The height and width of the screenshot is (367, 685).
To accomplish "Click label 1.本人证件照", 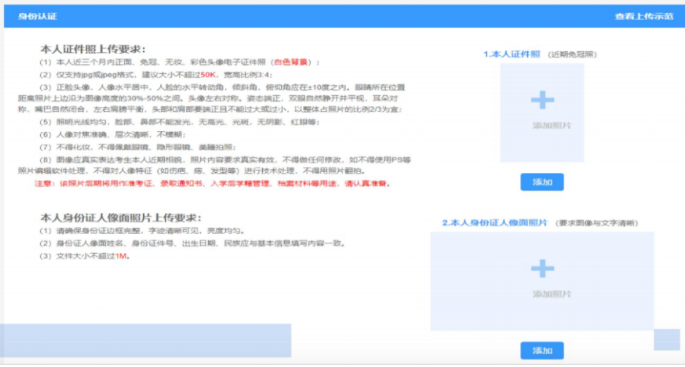I will coord(512,54).
